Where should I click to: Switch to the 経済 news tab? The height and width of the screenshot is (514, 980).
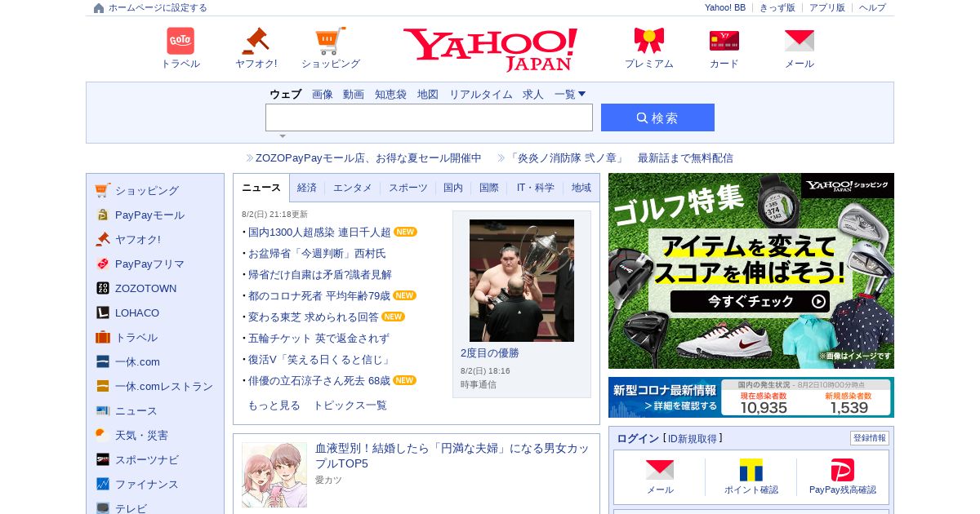point(307,188)
